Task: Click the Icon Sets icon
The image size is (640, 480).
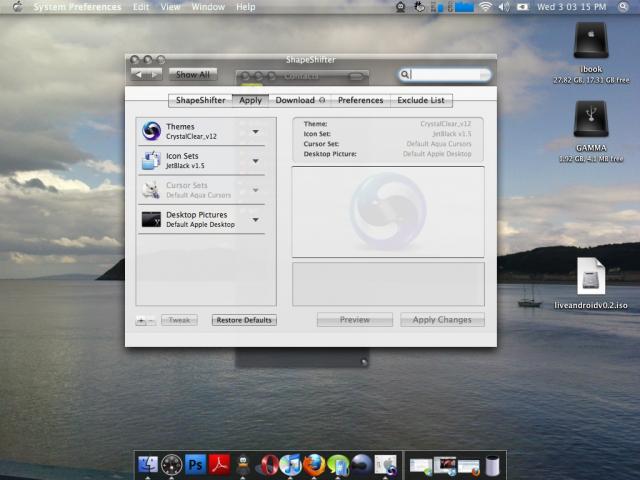Action: click(x=151, y=160)
